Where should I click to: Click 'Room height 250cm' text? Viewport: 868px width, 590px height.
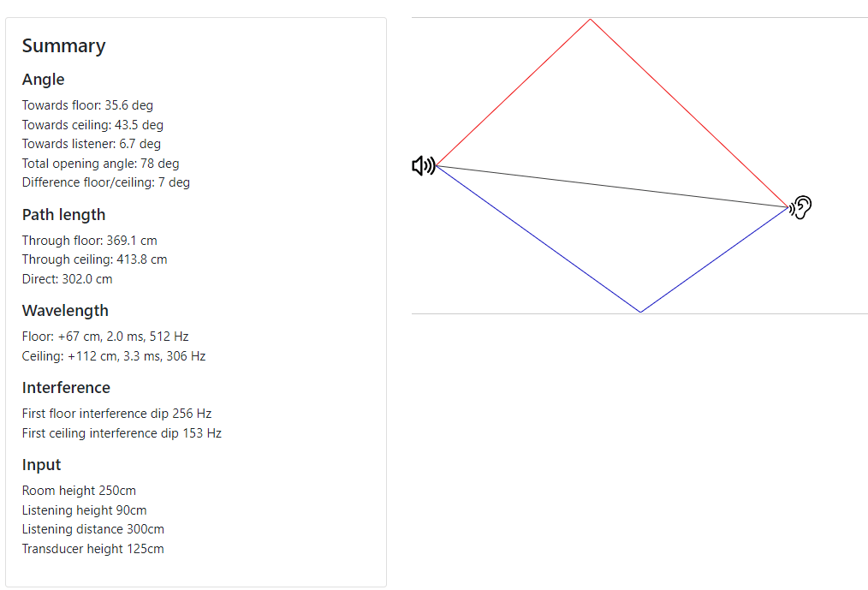point(79,491)
